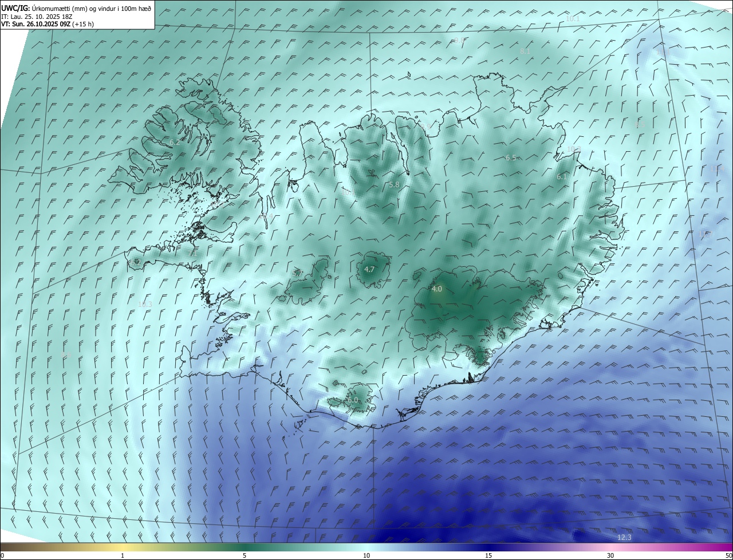The image size is (733, 560).
Task: Pick the dark navy colorbar segment above 15
Action: pyautogui.click(x=488, y=547)
